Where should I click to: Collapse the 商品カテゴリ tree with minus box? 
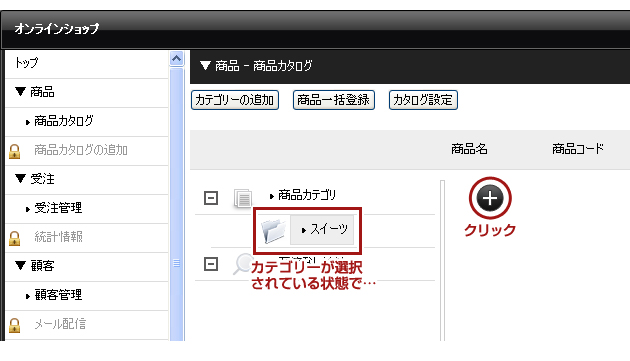211,198
